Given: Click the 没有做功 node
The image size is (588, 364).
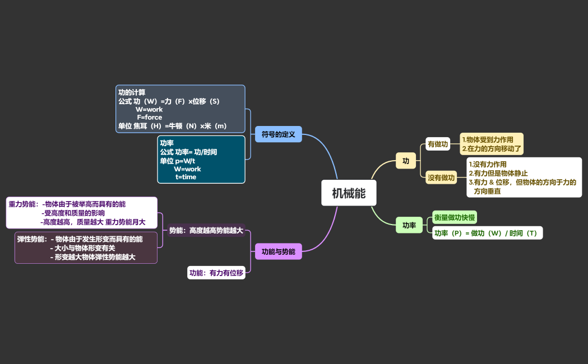Looking at the screenshot, I should point(441,178).
